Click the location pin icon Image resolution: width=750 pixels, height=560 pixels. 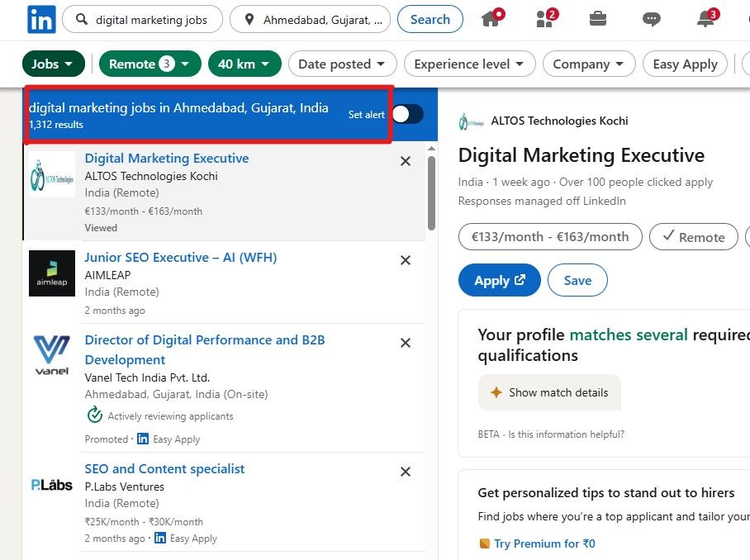click(249, 20)
